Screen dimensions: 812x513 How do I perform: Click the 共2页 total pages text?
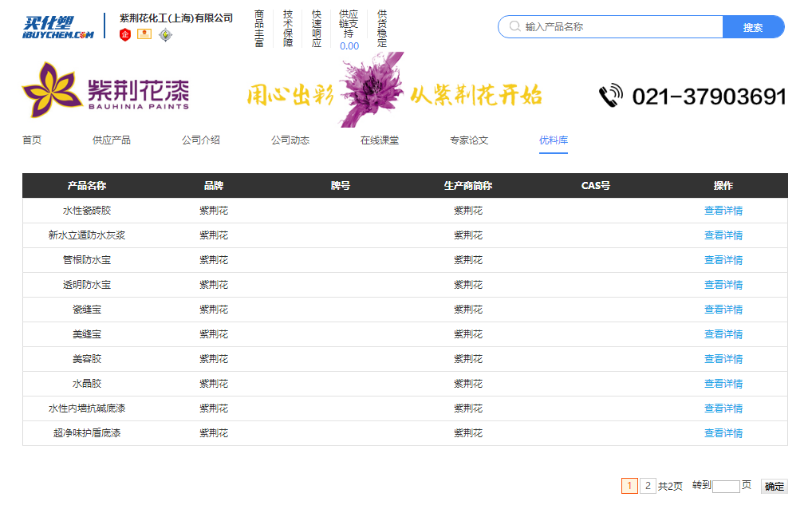pyautogui.click(x=670, y=486)
